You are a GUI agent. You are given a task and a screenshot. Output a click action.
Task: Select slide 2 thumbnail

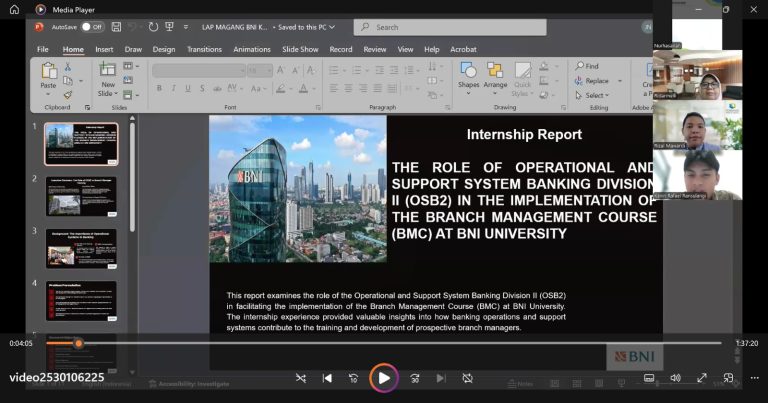click(81, 196)
